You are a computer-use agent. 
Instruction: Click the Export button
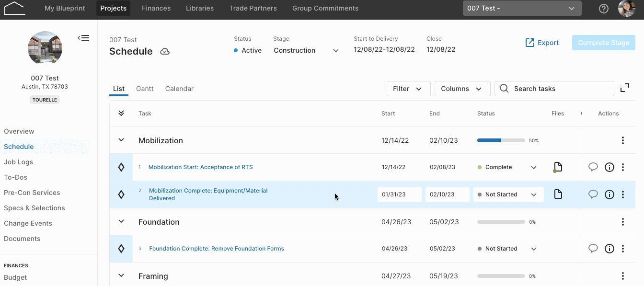[x=542, y=43]
